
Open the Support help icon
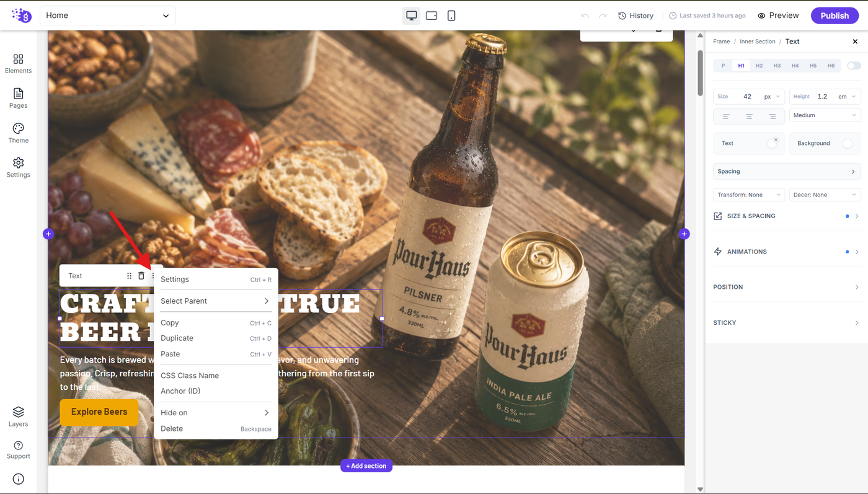pos(18,450)
